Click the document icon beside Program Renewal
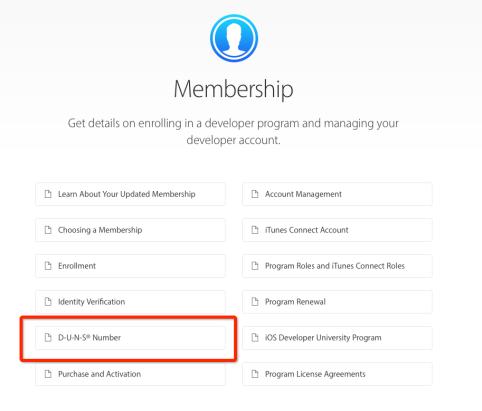482x411 pixels. [255, 302]
